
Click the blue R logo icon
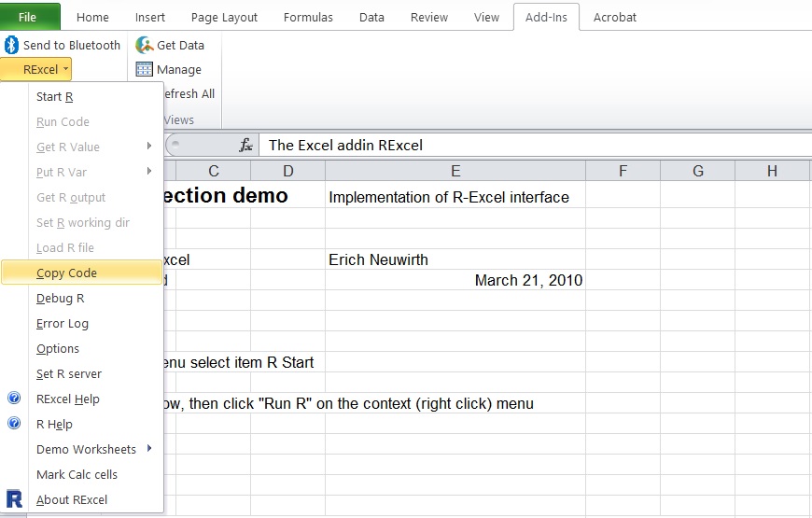pos(14,498)
